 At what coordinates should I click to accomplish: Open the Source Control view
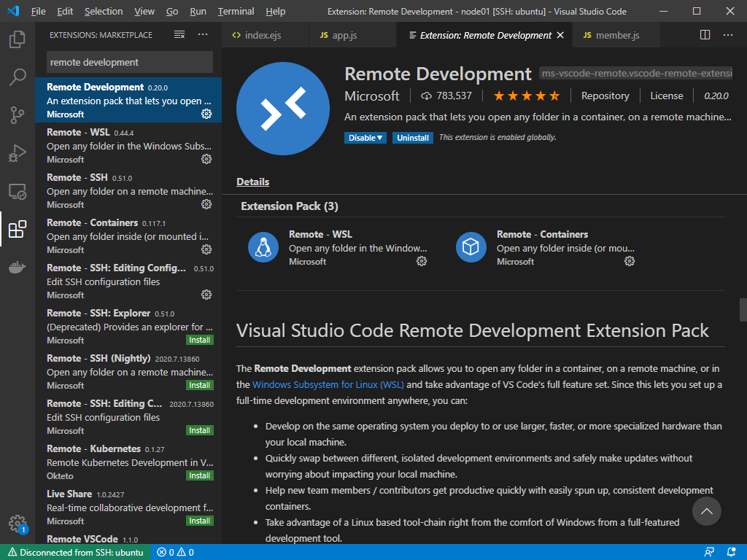pos(18,114)
